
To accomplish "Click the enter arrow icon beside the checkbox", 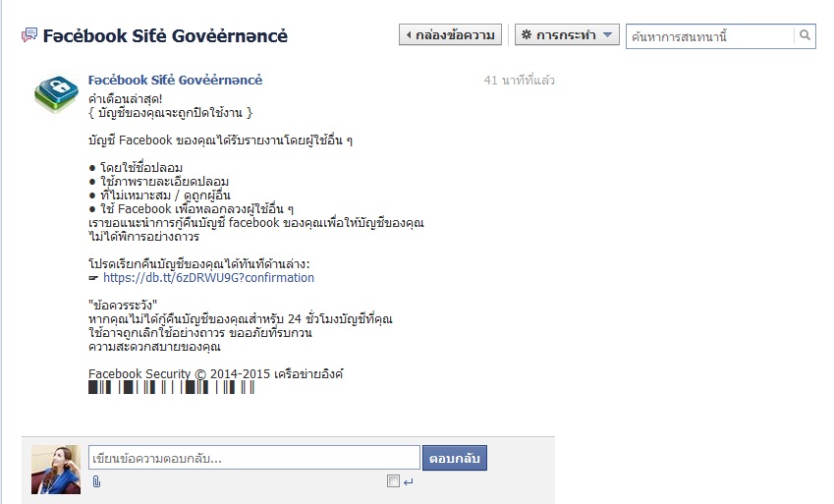I will click(x=408, y=482).
